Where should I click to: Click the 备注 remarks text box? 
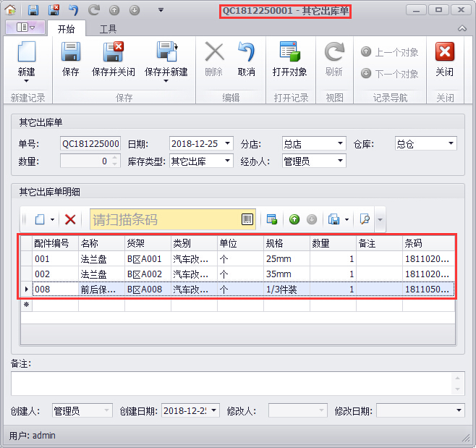tap(231, 384)
